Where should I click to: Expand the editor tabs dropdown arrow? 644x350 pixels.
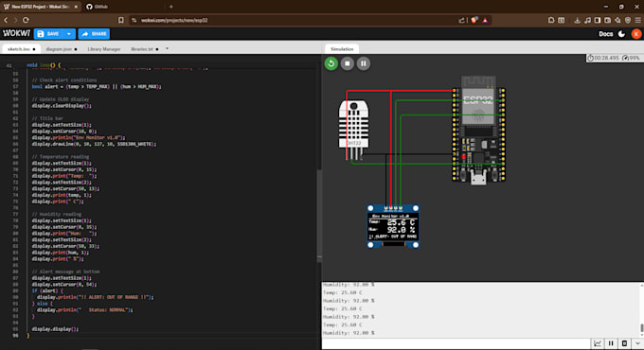(168, 49)
